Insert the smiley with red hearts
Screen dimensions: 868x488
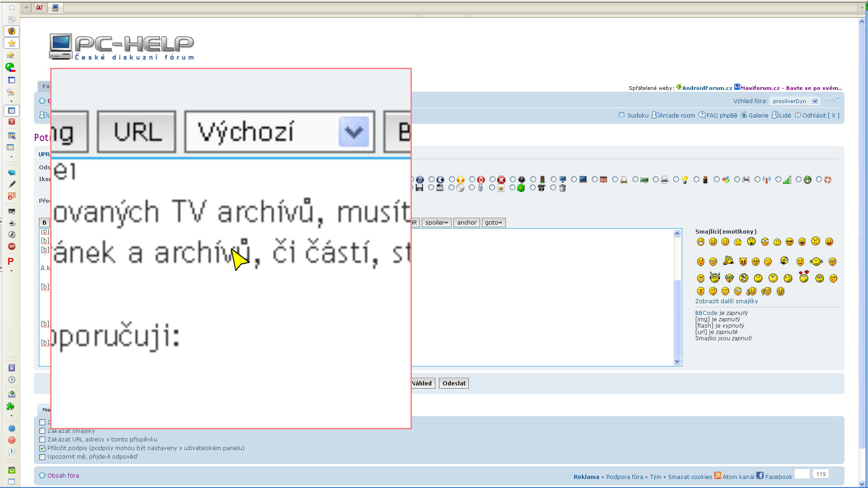[x=804, y=277]
